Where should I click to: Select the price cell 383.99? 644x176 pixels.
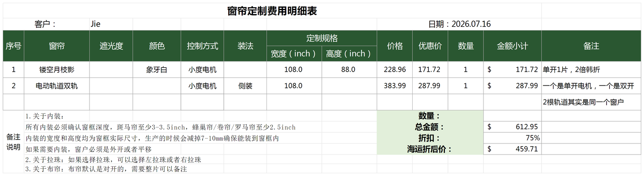coord(395,86)
